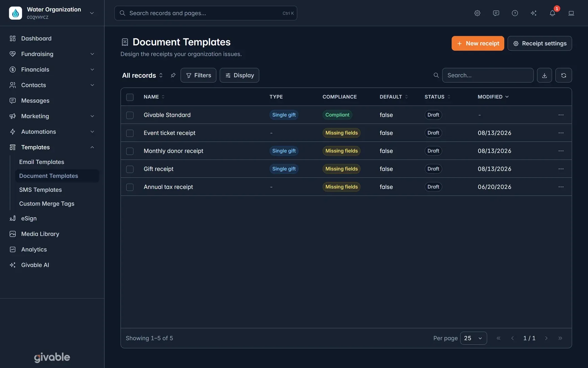The width and height of the screenshot is (588, 368).
Task: Create a new receipt
Action: tap(477, 43)
